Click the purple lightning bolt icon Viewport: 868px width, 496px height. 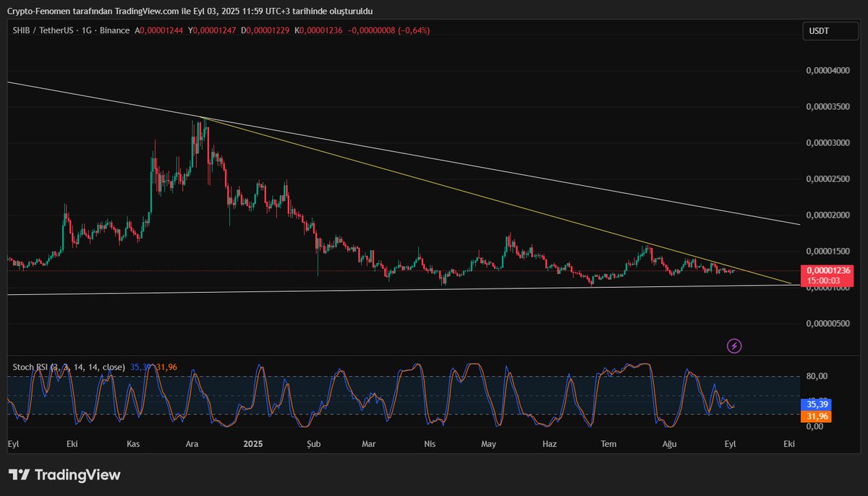(734, 346)
